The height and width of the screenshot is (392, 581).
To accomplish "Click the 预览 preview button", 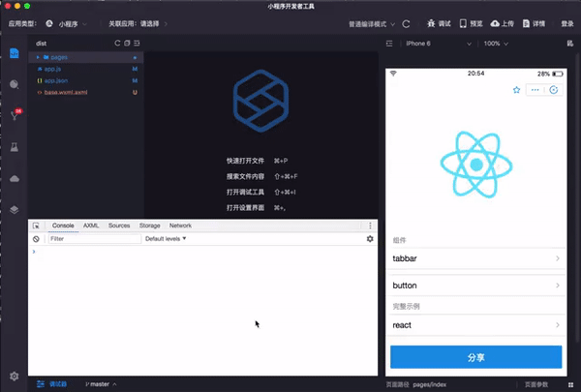I will [471, 23].
